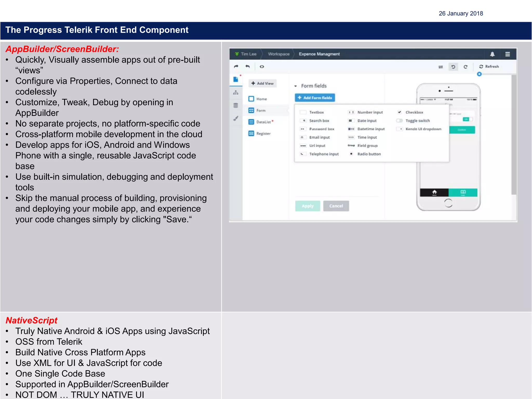
Task: Open the hamburger menu icon
Action: [x=507, y=54]
